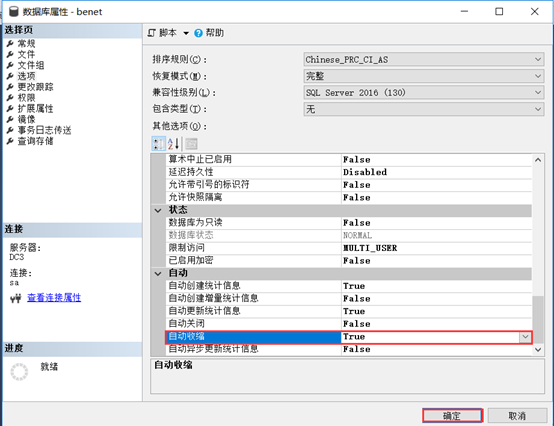The width and height of the screenshot is (554, 426).
Task: Click the property pages icon
Action: coord(191,144)
